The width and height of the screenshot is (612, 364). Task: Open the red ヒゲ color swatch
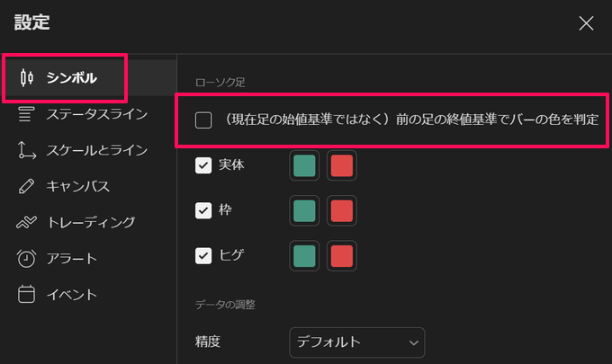(342, 256)
